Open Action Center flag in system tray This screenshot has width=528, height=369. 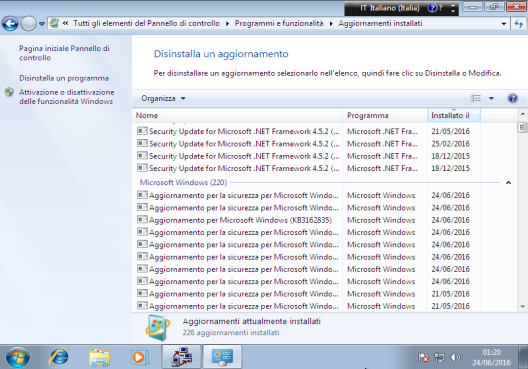click(x=423, y=357)
